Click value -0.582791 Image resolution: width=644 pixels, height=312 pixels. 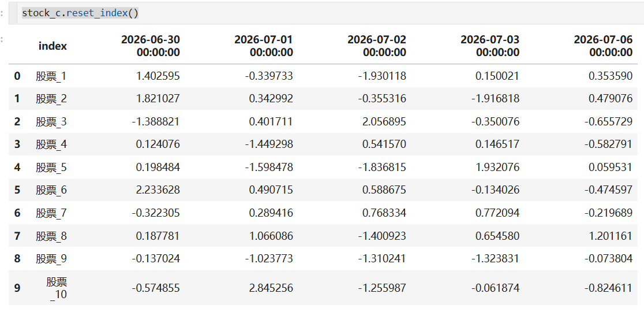click(610, 144)
